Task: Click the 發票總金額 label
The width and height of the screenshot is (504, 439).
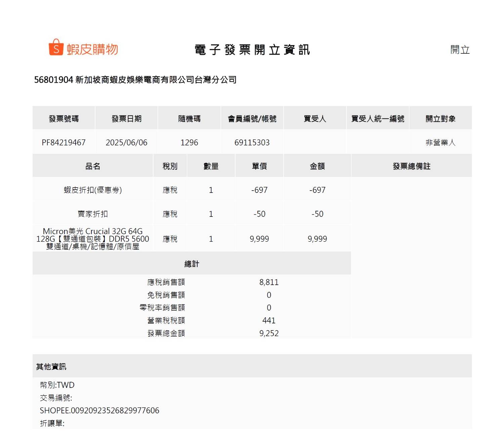Action: tap(166, 333)
